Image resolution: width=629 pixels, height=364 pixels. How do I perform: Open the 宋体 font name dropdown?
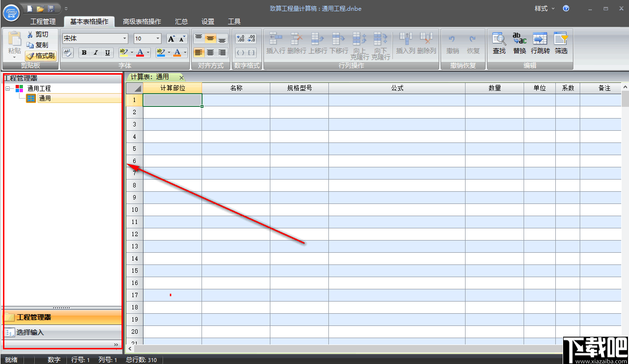point(125,39)
